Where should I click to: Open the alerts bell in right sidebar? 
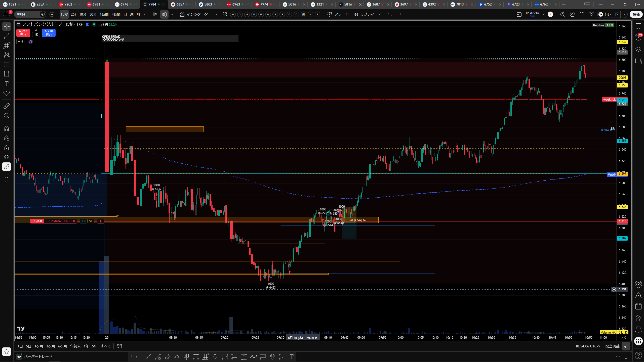tap(638, 329)
